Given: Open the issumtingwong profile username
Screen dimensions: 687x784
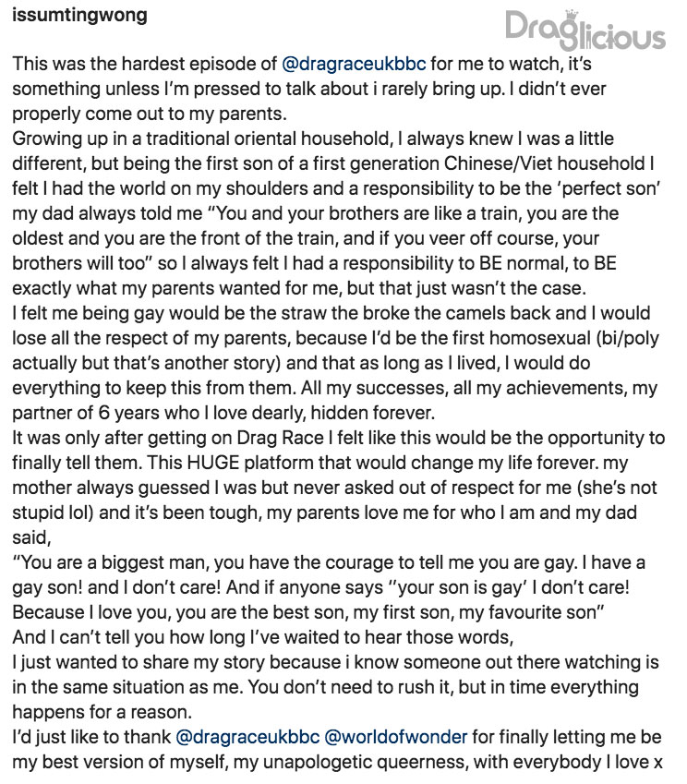Looking at the screenshot, I should (79, 15).
